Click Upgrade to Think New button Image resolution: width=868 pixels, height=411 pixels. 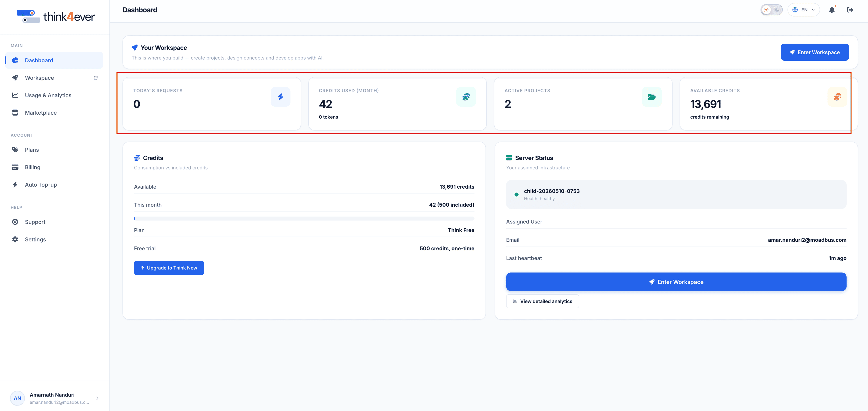click(x=169, y=268)
